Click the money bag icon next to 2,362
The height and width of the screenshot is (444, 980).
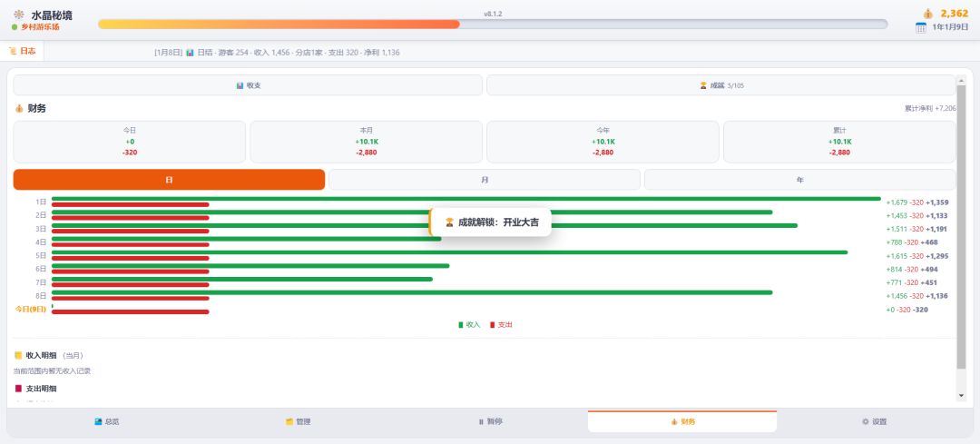[928, 13]
